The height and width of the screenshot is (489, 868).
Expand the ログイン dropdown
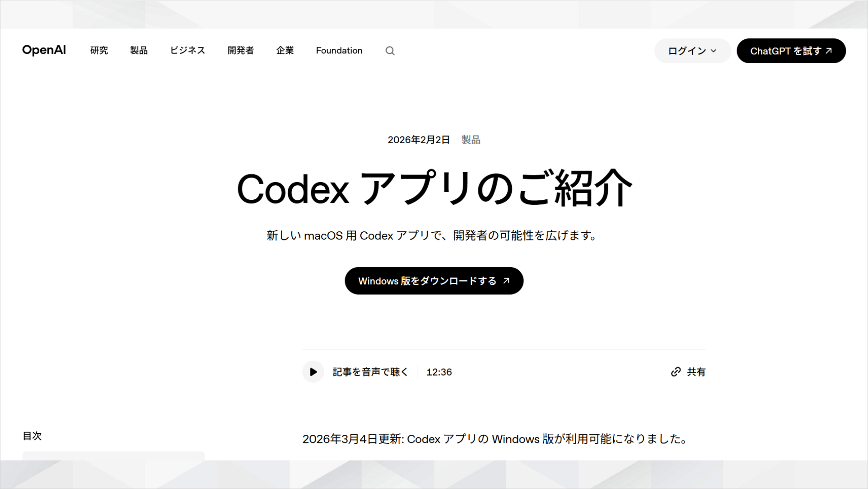pyautogui.click(x=692, y=51)
